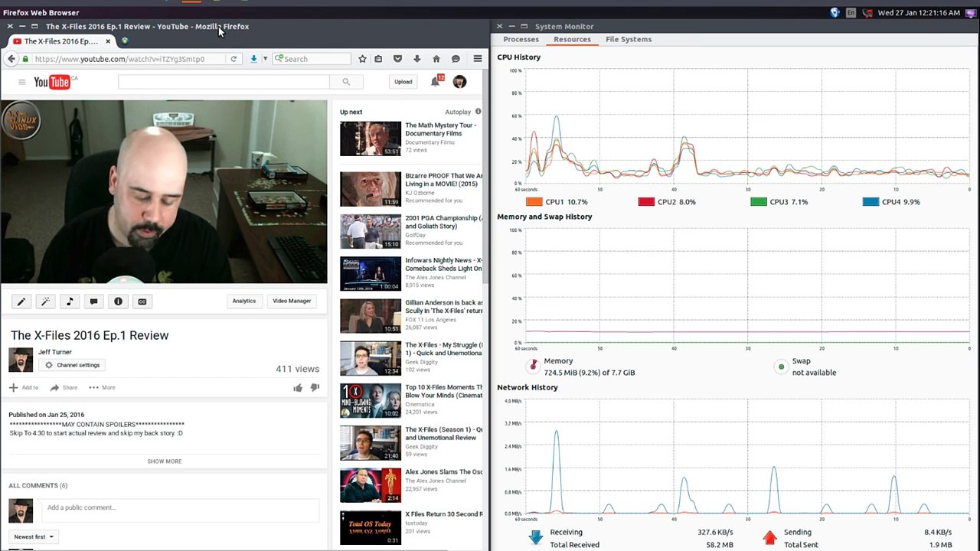Viewport: 980px width, 551px height.
Task: Open Video Manager
Action: click(292, 301)
